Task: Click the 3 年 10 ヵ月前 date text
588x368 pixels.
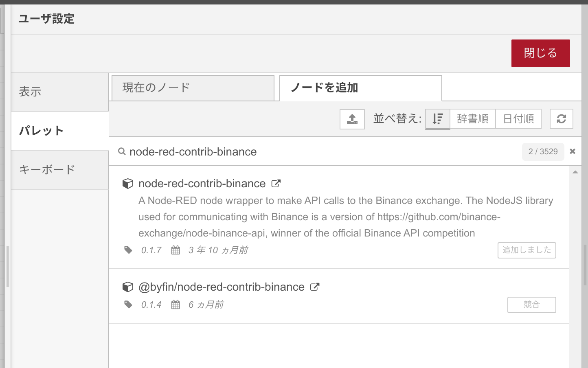Action: [218, 250]
